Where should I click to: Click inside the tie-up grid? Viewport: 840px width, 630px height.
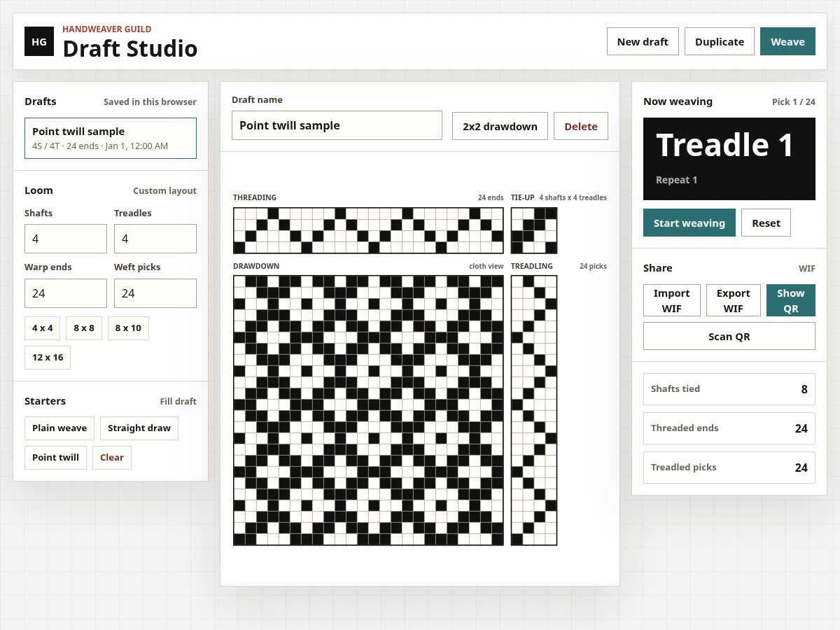[x=534, y=230]
